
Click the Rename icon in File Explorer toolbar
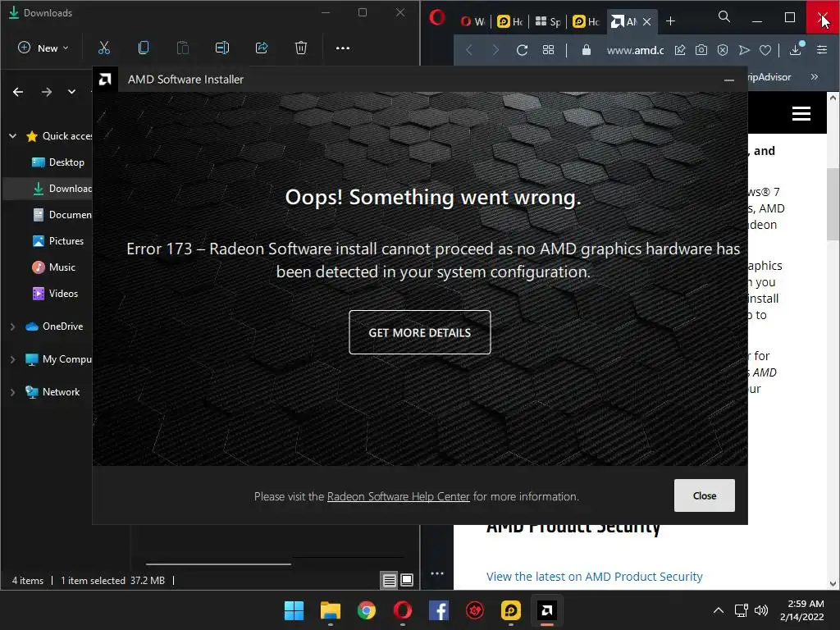pos(221,48)
